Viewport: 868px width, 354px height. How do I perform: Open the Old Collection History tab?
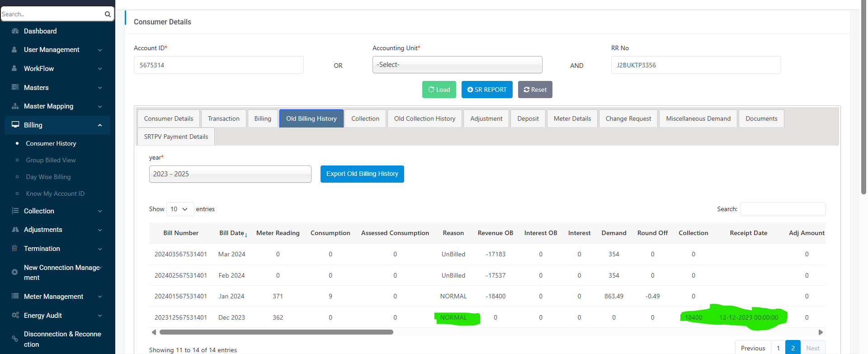[x=425, y=118]
